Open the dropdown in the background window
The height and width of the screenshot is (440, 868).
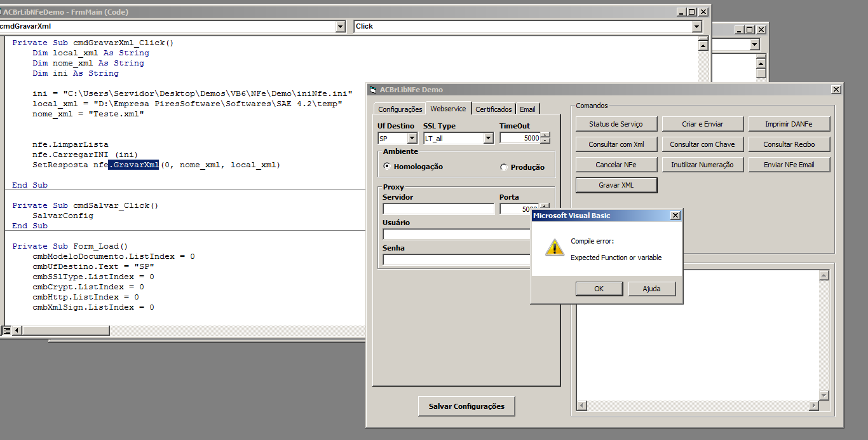[754, 45]
